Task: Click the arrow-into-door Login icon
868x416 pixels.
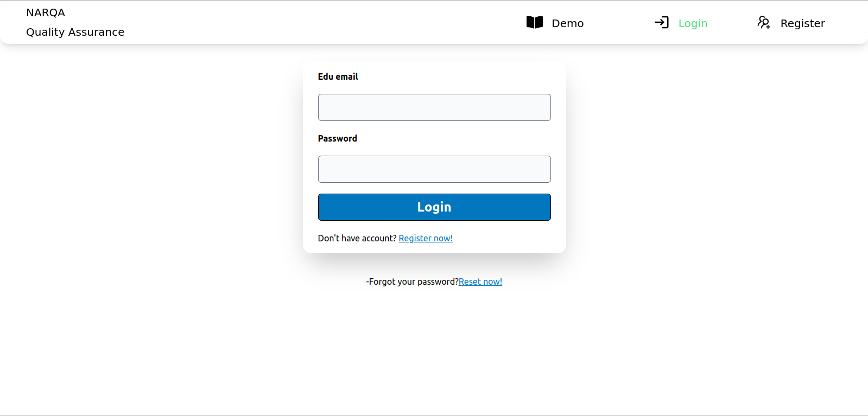Action: tap(662, 22)
